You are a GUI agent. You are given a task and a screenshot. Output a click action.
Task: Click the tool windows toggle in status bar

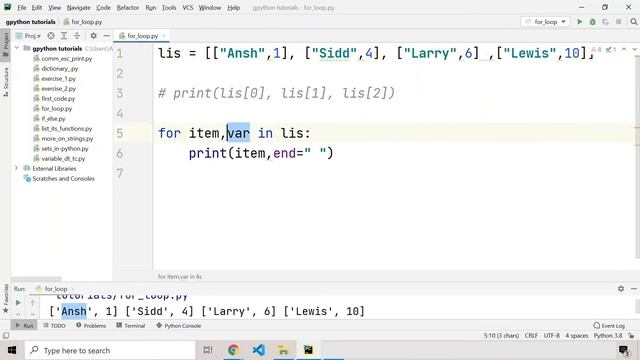coord(6,336)
